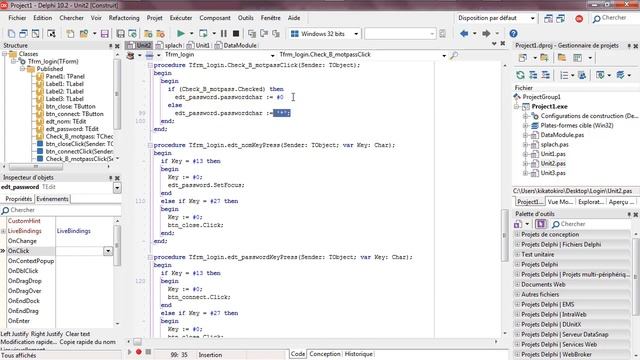Expand the LiveBindings property
Image resolution: width=640 pixels, height=360 pixels.
coord(3,231)
